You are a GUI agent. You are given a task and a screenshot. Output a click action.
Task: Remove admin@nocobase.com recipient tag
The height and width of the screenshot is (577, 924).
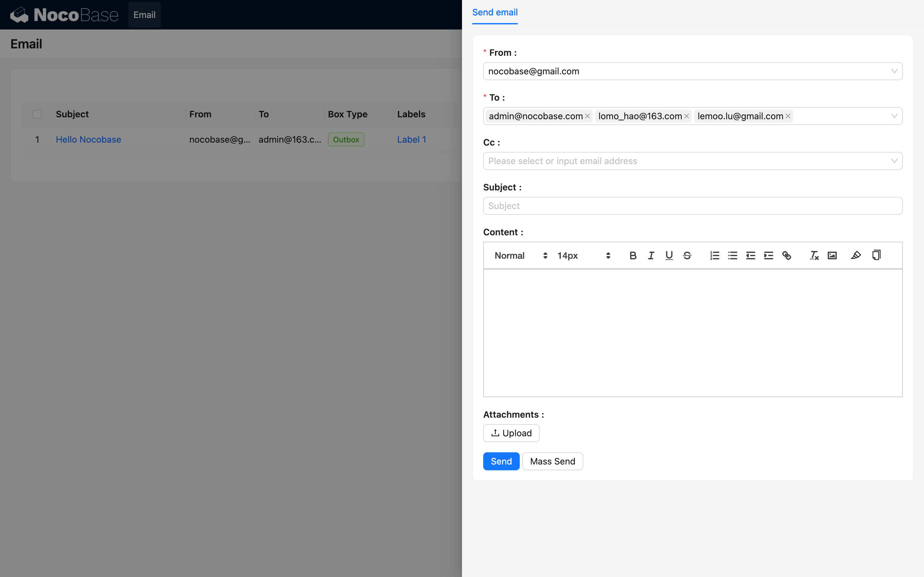[588, 116]
